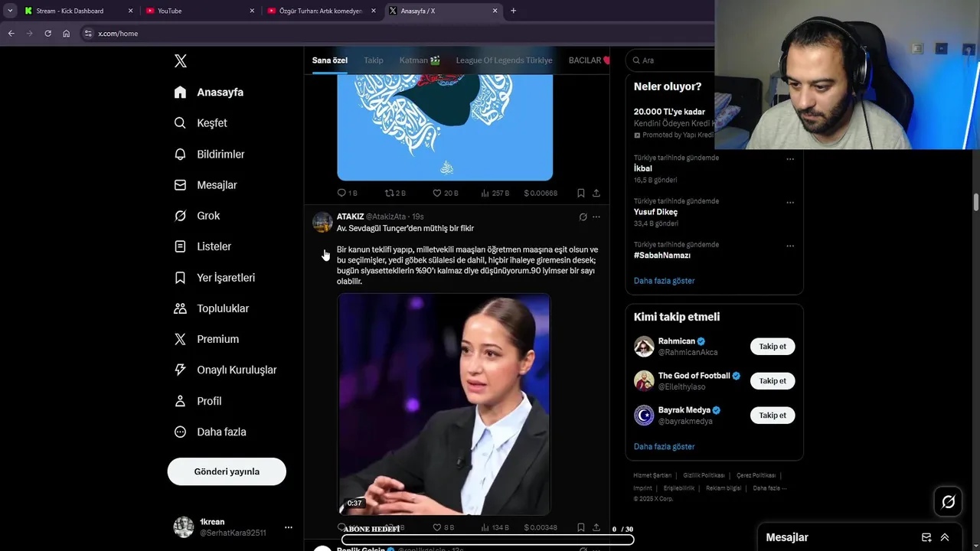Open Mesajlar from the sidebar
This screenshot has height=551, width=980.
coord(205,185)
